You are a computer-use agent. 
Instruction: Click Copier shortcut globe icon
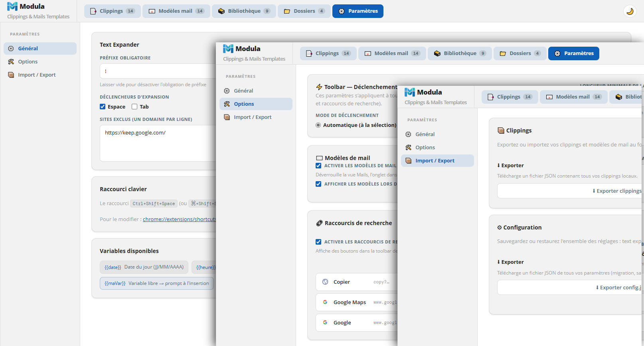pos(325,282)
